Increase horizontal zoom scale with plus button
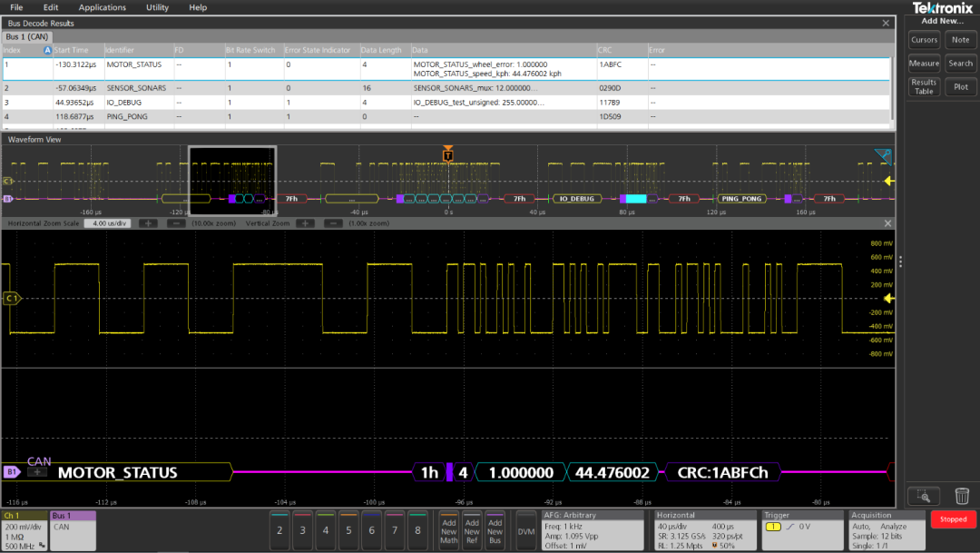This screenshot has width=980, height=553. [x=147, y=223]
